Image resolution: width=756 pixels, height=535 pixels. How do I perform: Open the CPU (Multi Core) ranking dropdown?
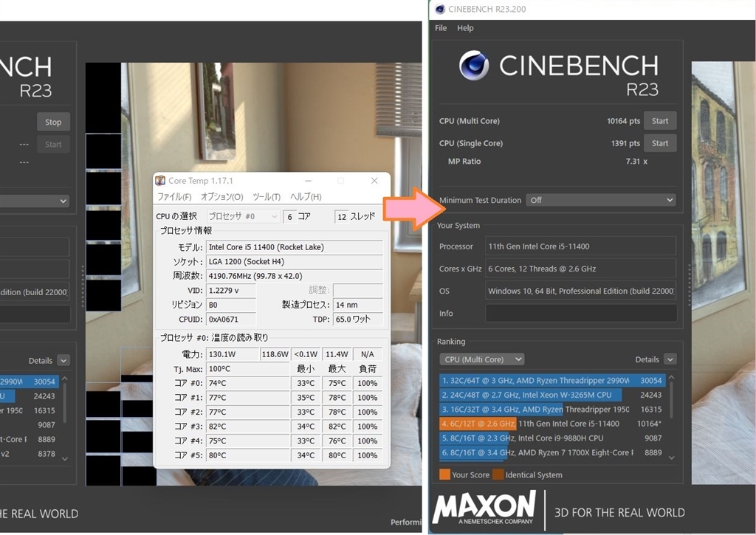(481, 359)
